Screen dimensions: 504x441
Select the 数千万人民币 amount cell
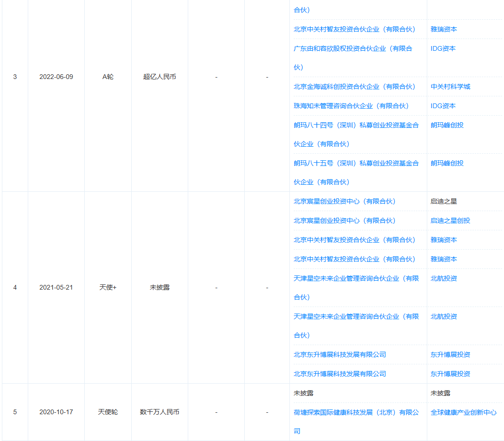tap(160, 412)
